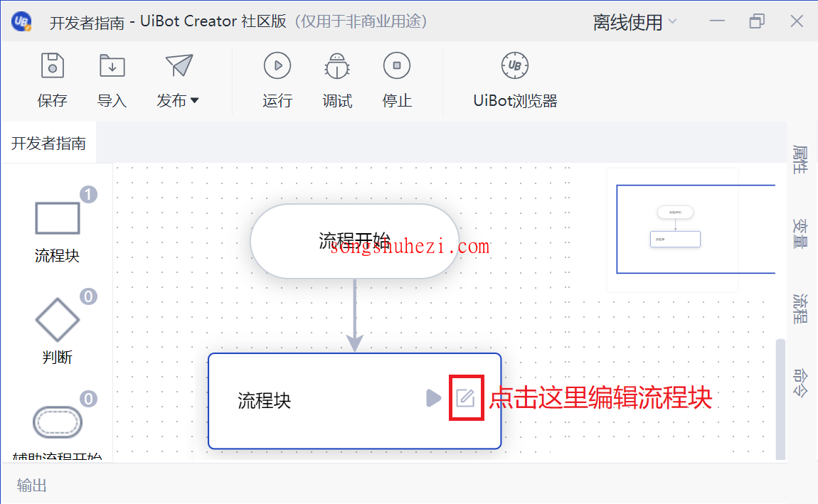Close the UiBot Creator window
The image size is (818, 504).
tap(797, 21)
